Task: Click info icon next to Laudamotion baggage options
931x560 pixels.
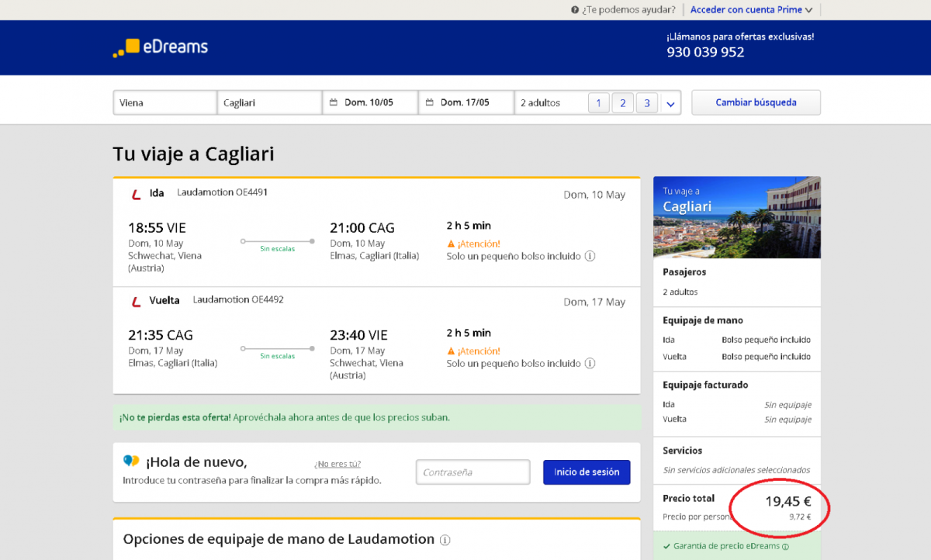Action: click(x=445, y=540)
